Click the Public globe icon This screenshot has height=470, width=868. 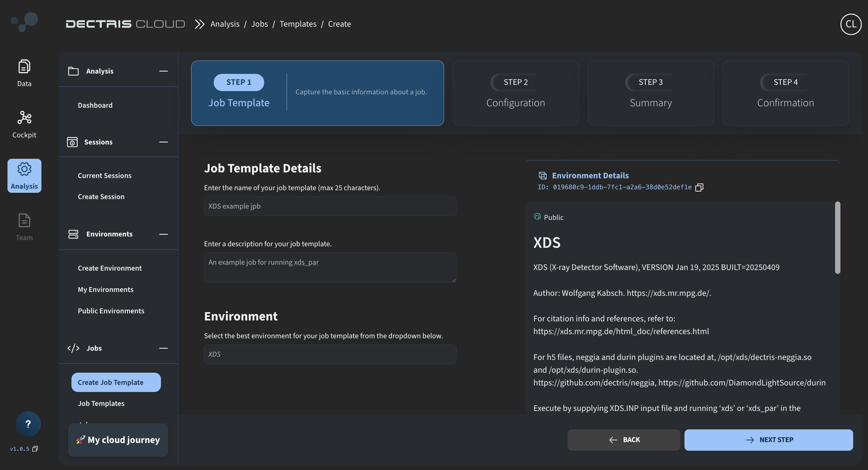(x=537, y=217)
